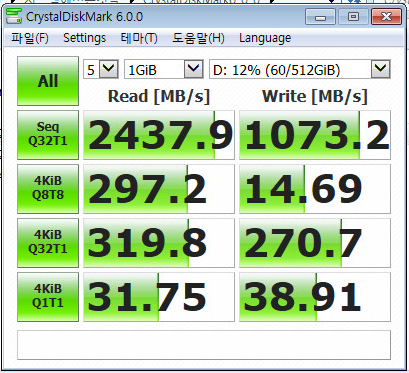Start the 4KiB Q1T1 benchmark
The height and width of the screenshot is (373, 409).
(x=48, y=297)
